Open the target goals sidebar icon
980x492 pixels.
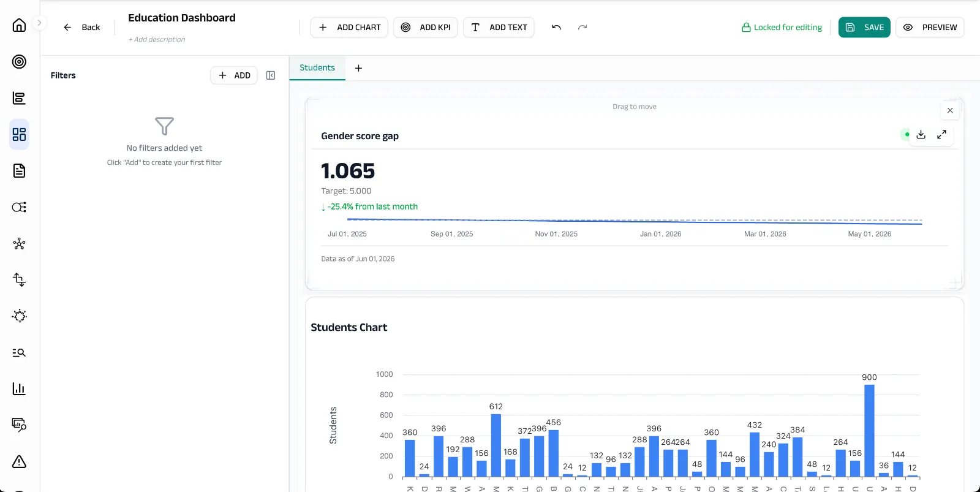pyautogui.click(x=19, y=61)
